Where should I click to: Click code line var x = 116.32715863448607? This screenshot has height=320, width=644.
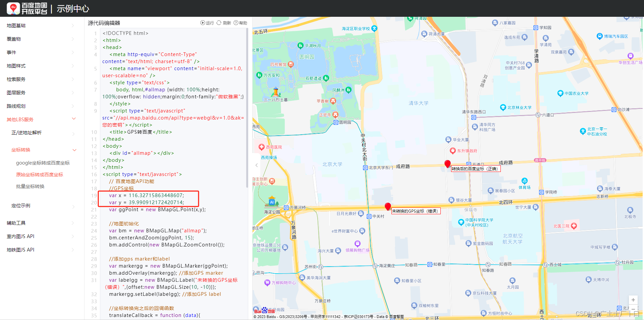tap(146, 195)
